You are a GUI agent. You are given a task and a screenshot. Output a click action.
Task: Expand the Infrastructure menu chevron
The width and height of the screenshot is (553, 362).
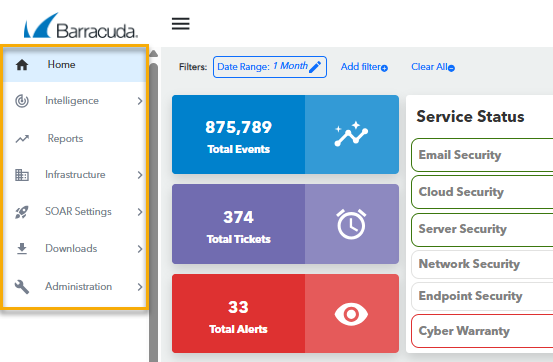point(140,175)
